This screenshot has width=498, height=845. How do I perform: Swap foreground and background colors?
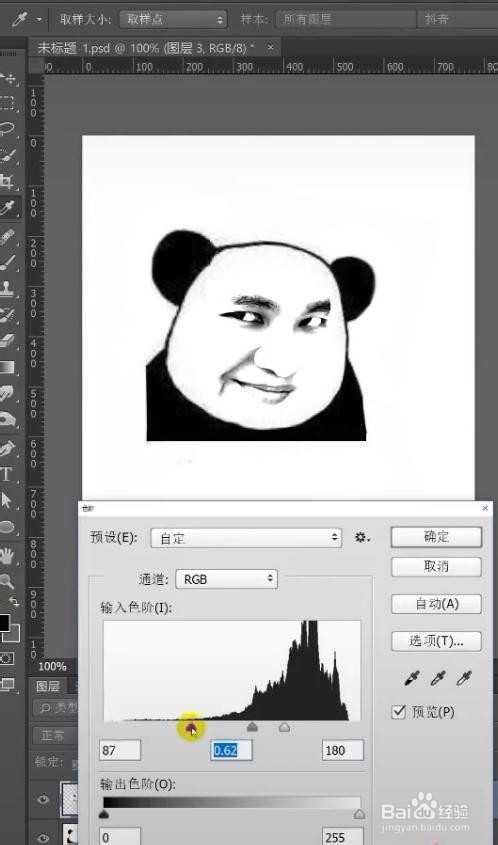coord(15,602)
